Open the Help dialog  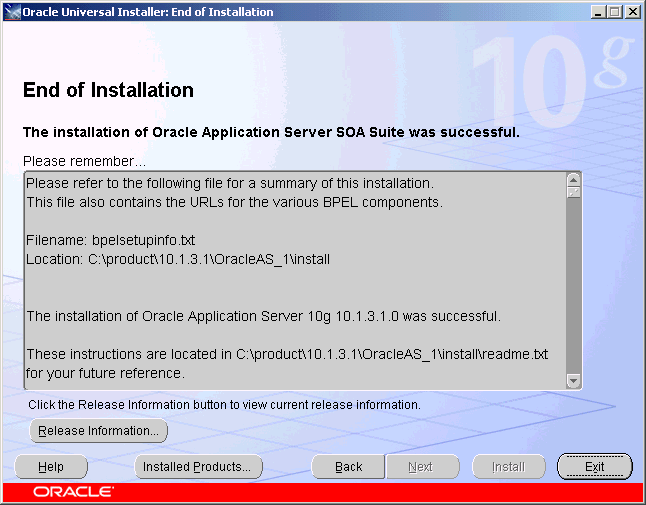click(x=51, y=467)
